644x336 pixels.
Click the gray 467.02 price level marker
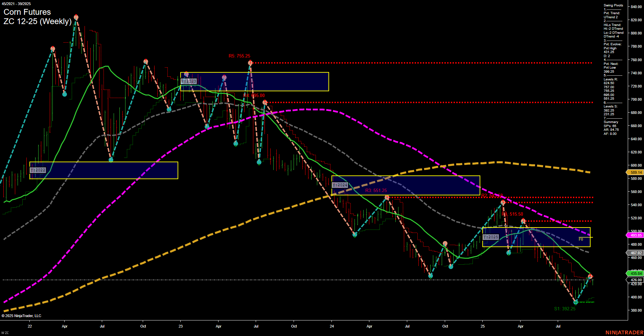[x=635, y=252]
